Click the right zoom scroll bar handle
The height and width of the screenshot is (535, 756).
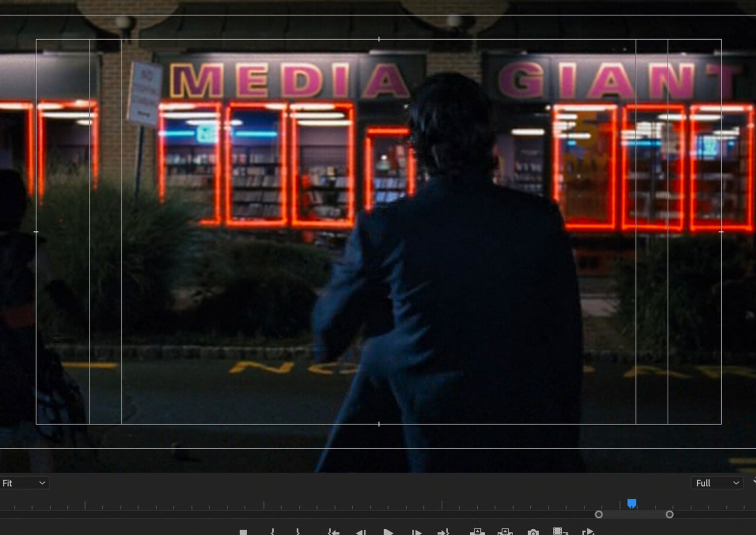point(669,514)
